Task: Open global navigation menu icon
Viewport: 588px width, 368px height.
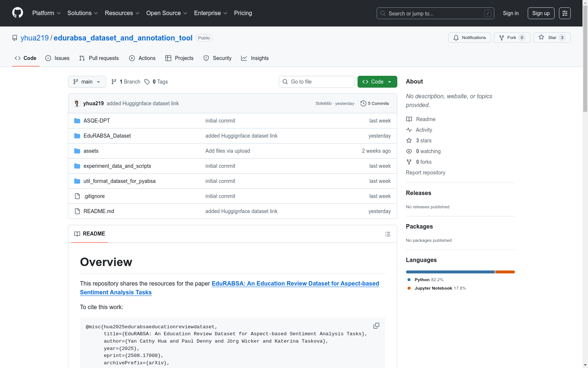Action: point(565,13)
